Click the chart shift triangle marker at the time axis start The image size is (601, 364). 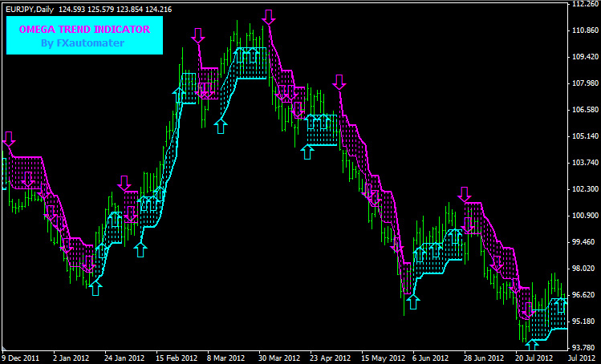coord(4,349)
